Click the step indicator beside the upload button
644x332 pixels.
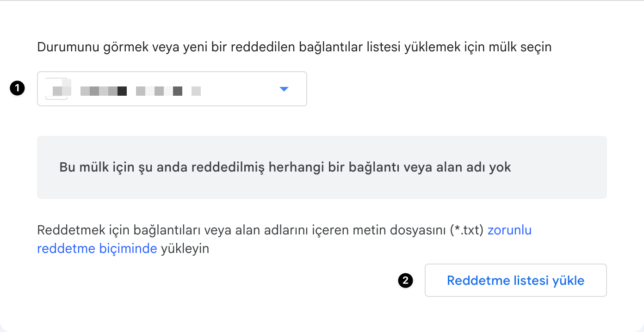405,280
